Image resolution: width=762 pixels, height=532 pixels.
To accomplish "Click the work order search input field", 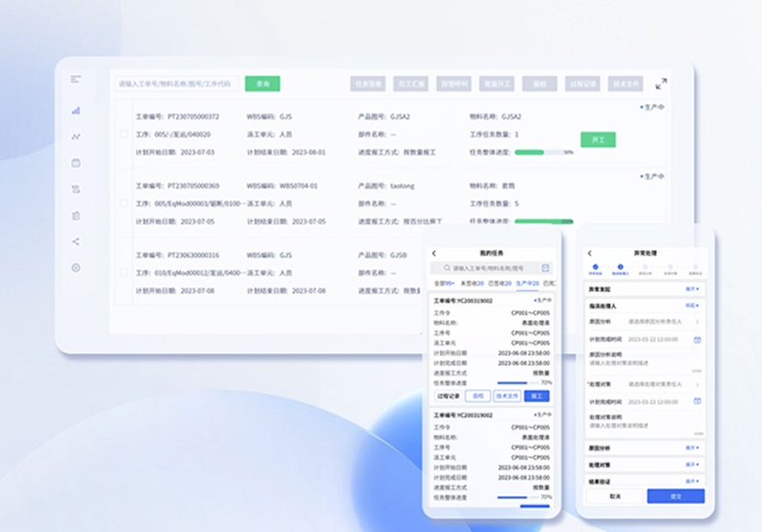I will point(175,84).
